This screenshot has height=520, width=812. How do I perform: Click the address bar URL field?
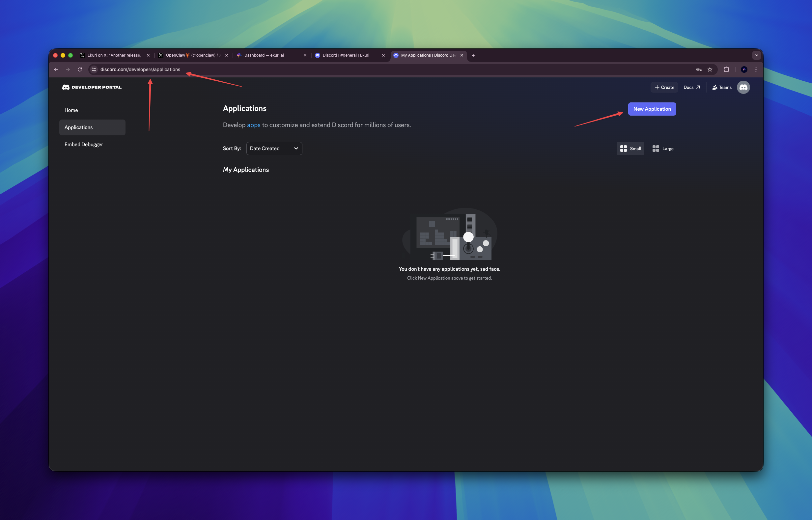tap(141, 69)
